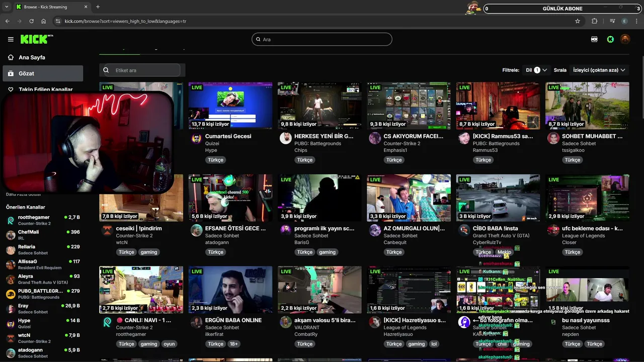644x362 pixels.
Task: Click the Emphasis1 channel avatar
Action: pyautogui.click(x=375, y=139)
